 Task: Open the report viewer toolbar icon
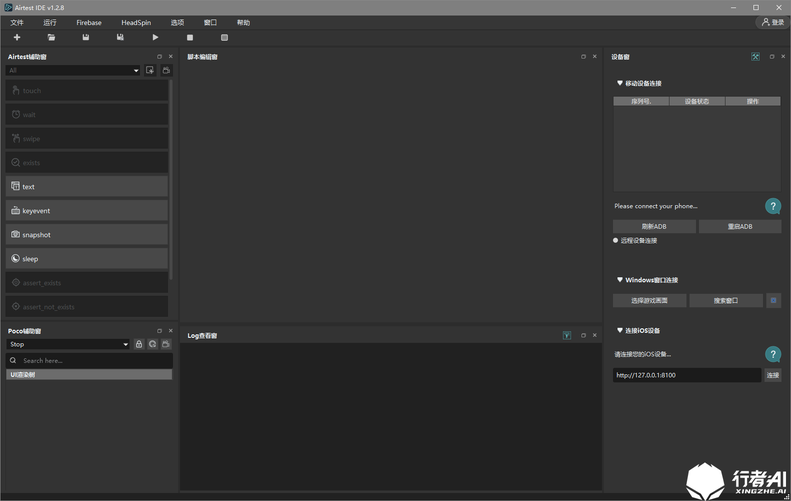click(x=224, y=37)
